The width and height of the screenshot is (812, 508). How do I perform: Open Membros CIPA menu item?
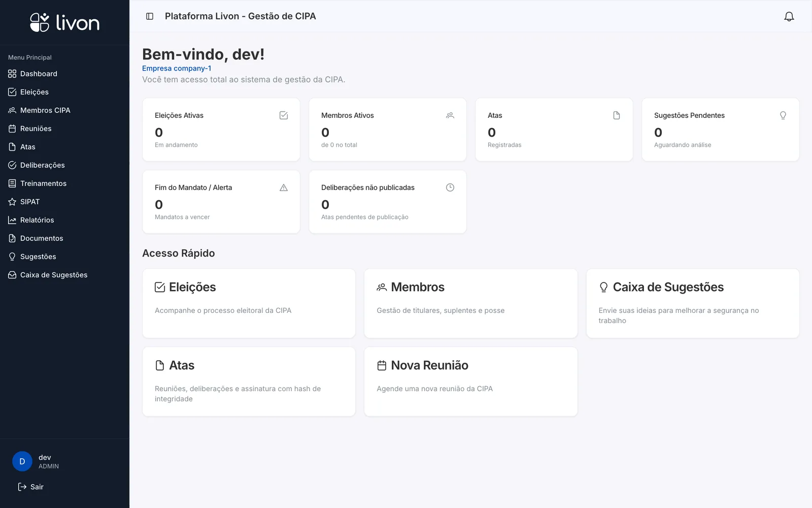pyautogui.click(x=64, y=110)
